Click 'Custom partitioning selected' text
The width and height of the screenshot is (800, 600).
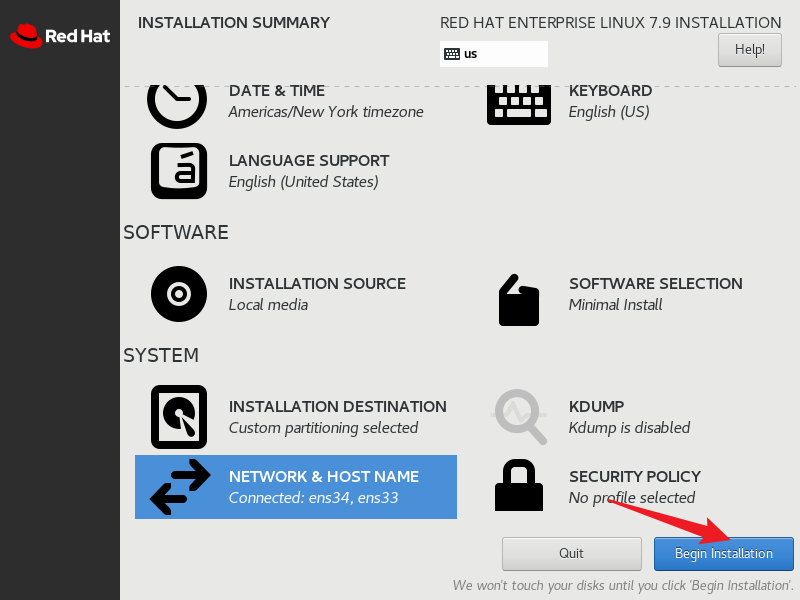323,428
